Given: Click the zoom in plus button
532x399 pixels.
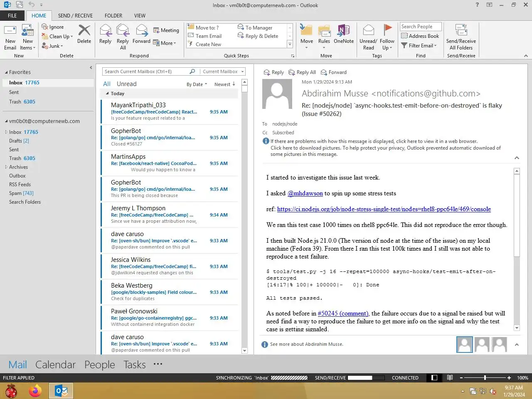Looking at the screenshot, I should (x=509, y=378).
